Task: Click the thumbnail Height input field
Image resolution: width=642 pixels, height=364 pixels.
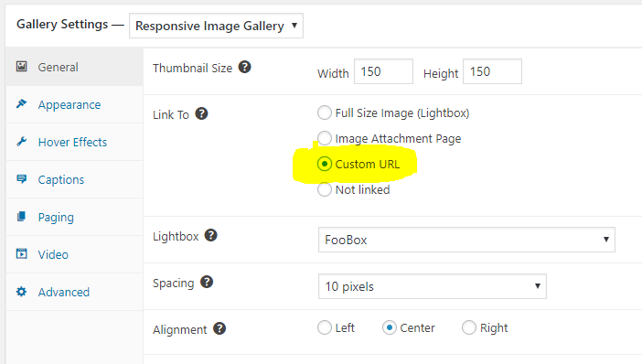Action: [x=492, y=71]
